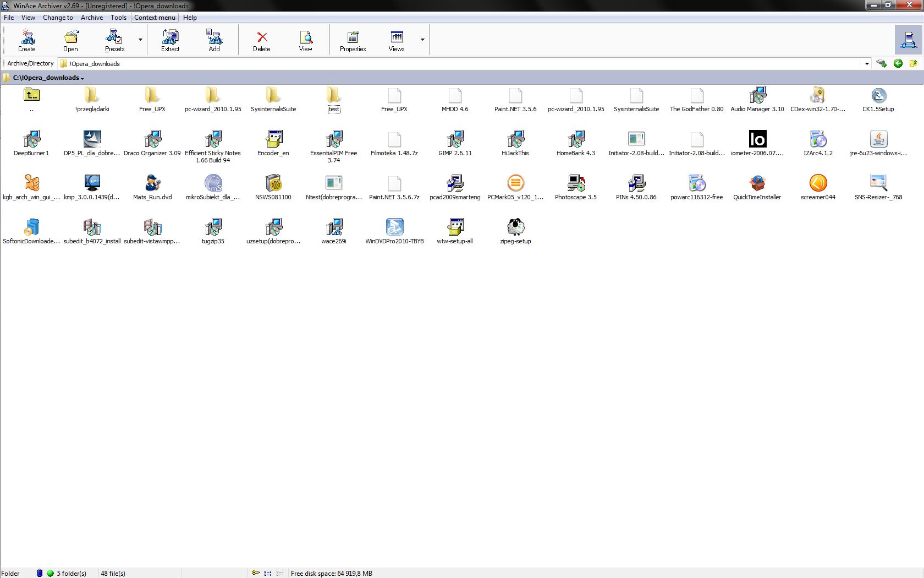Expand the Presets dropdown arrow
The image size is (924, 578).
coord(140,40)
